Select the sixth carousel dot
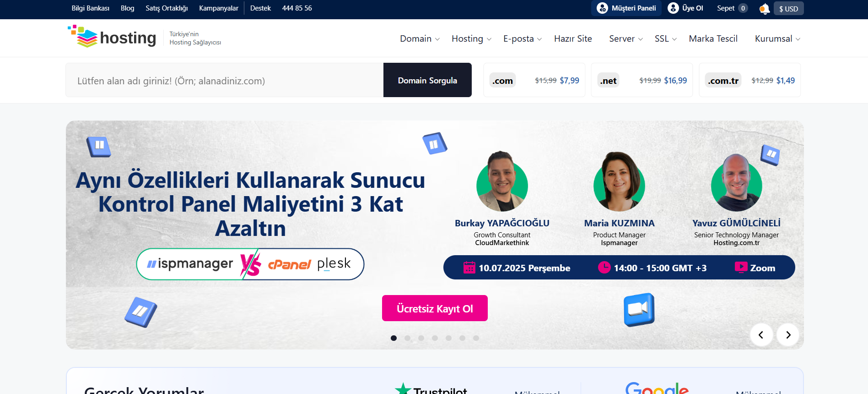 (462, 338)
